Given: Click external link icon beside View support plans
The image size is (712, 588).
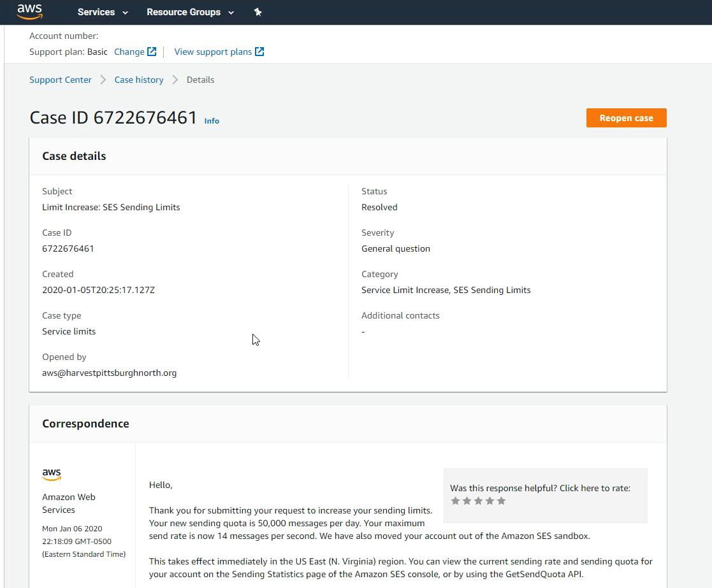Looking at the screenshot, I should pyautogui.click(x=259, y=52).
